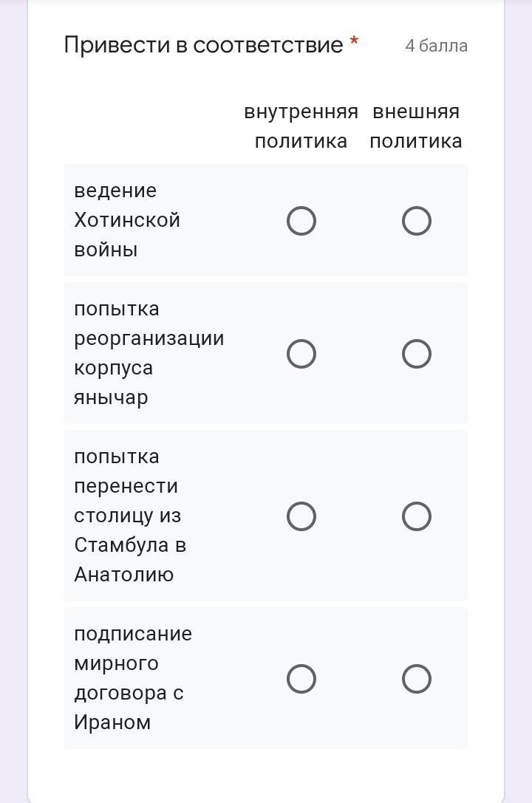
Task: Choose внутренняя политика for перенести столицу row
Action: (x=301, y=516)
